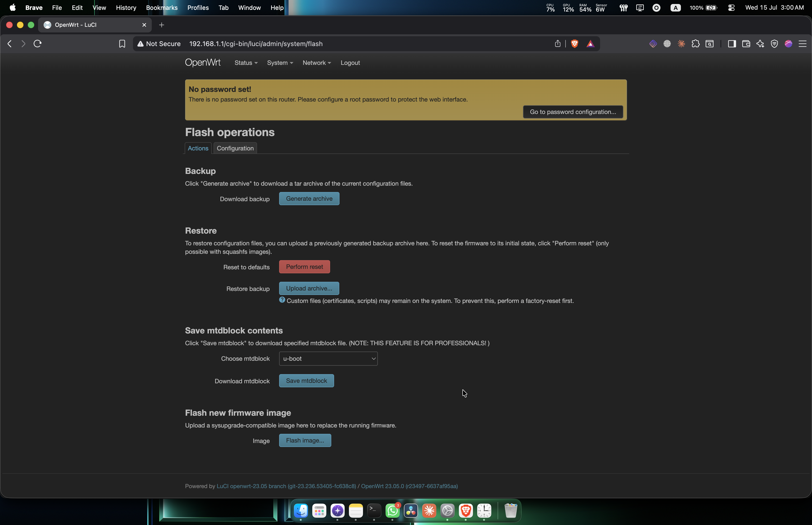Image resolution: width=812 pixels, height=525 pixels.
Task: Click the Upload archive... button
Action: coord(309,288)
